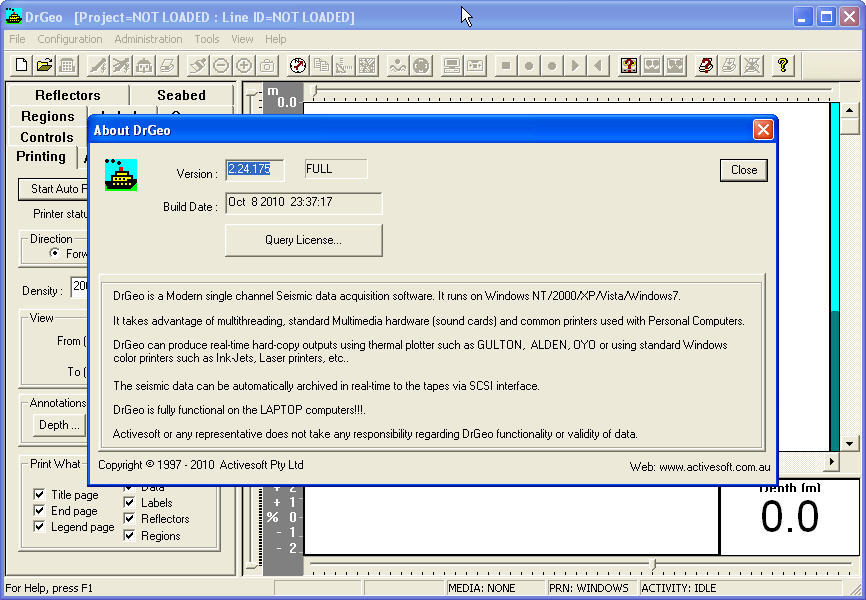Switch to the Regions tab

(x=47, y=116)
